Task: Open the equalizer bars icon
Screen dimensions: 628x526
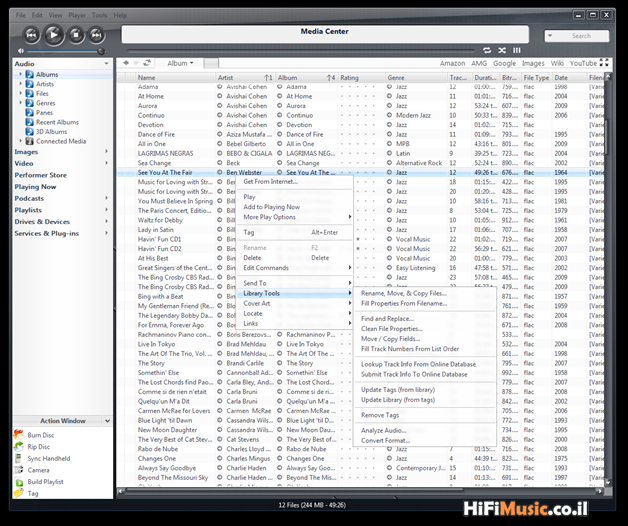Action: tap(517, 50)
